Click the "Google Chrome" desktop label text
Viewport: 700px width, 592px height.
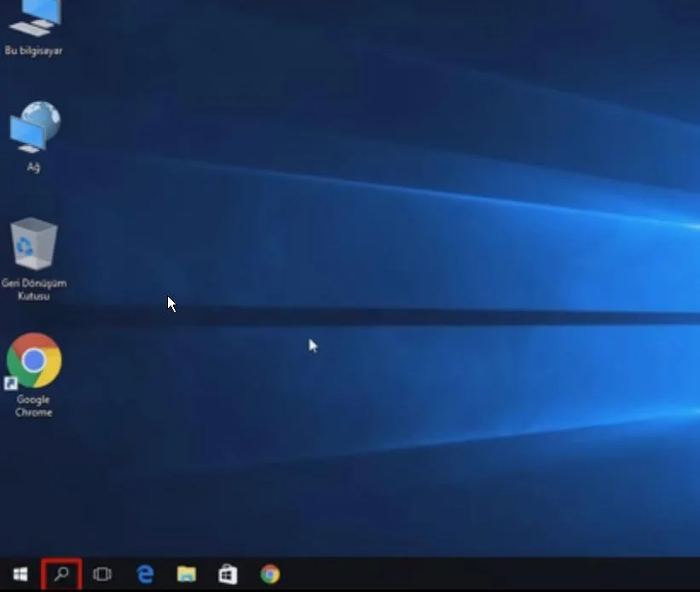click(x=34, y=406)
